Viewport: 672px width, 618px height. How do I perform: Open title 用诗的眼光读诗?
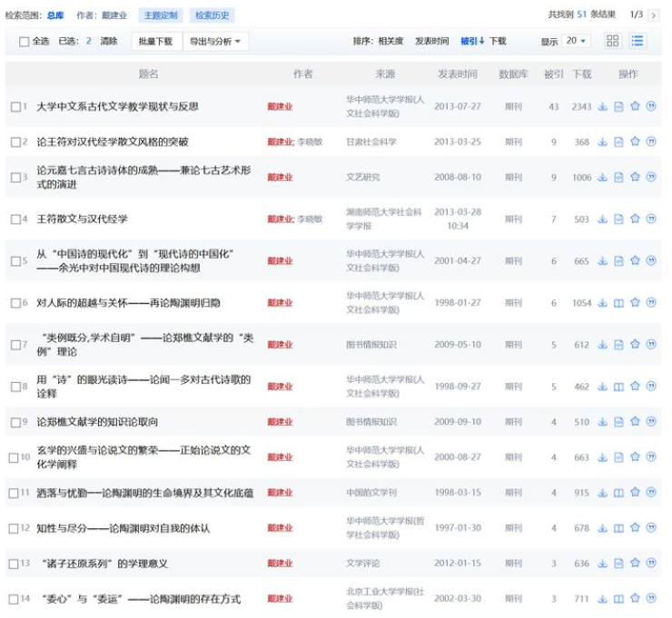[143, 387]
